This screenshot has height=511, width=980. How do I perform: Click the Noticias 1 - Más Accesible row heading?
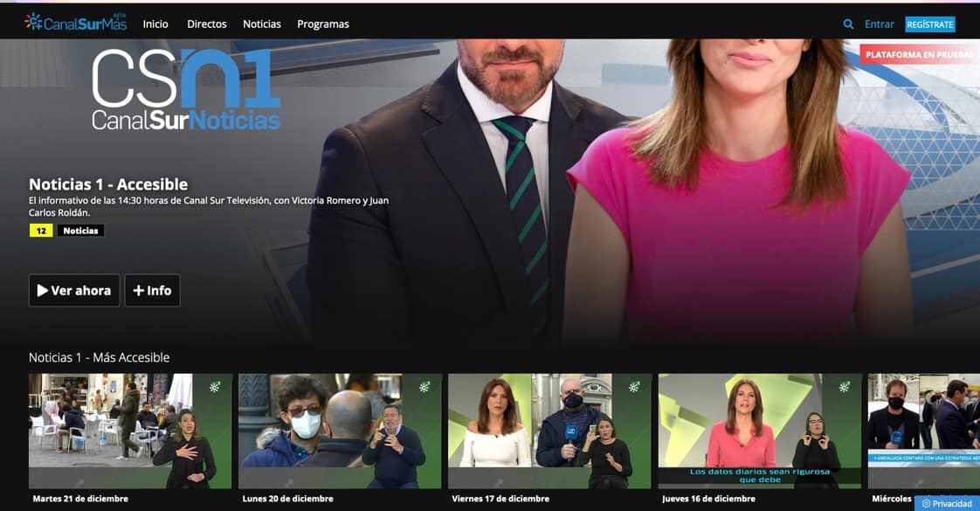click(x=100, y=357)
